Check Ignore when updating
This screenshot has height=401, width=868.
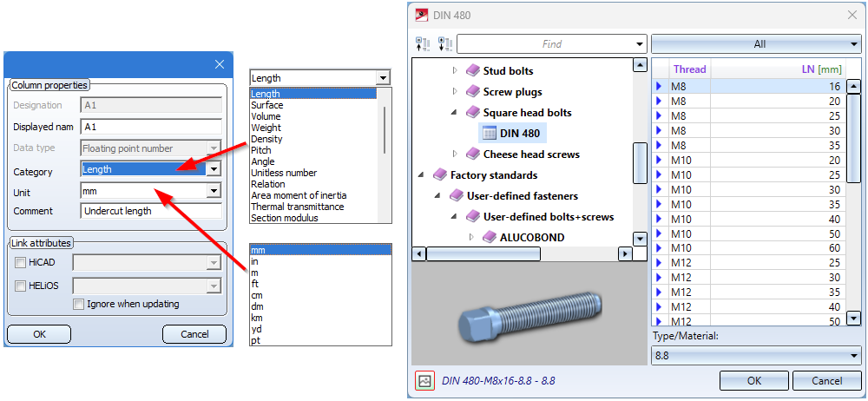coord(79,304)
